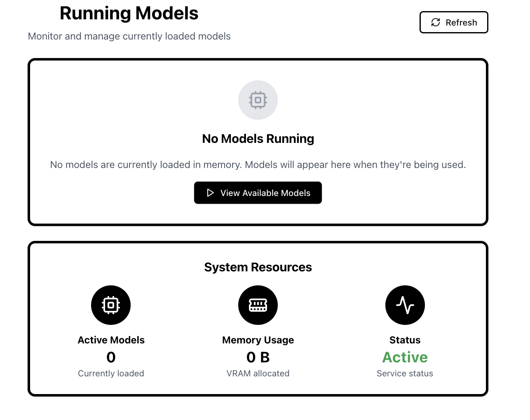Screen dimensions: 530x420
Task: Click the Refresh button
Action: 453,22
